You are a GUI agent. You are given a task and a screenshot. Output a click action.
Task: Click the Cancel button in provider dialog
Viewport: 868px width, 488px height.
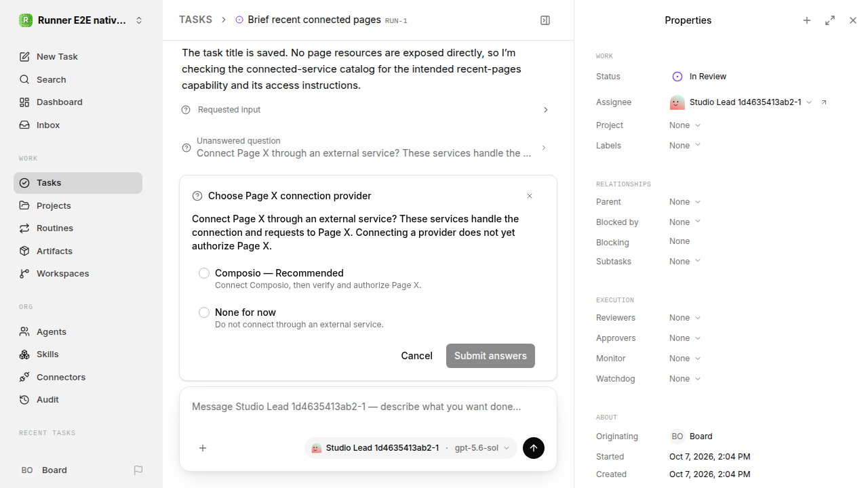point(416,356)
